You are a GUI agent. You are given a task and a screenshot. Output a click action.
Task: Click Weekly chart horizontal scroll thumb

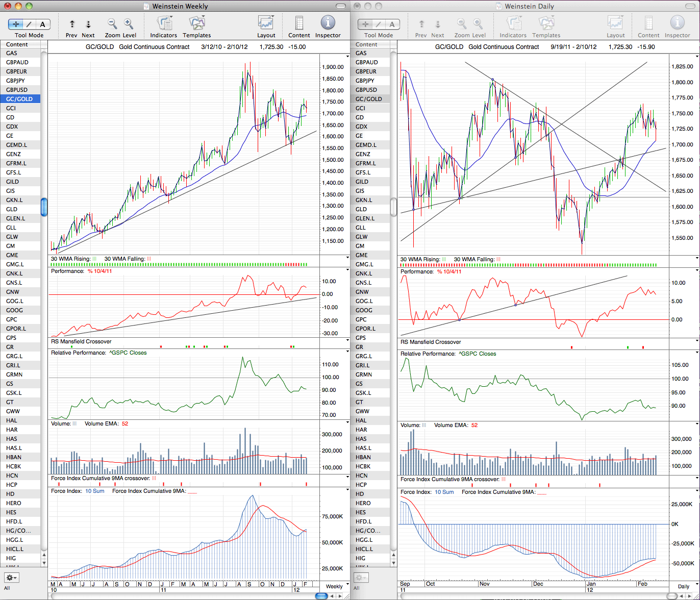pos(321,596)
